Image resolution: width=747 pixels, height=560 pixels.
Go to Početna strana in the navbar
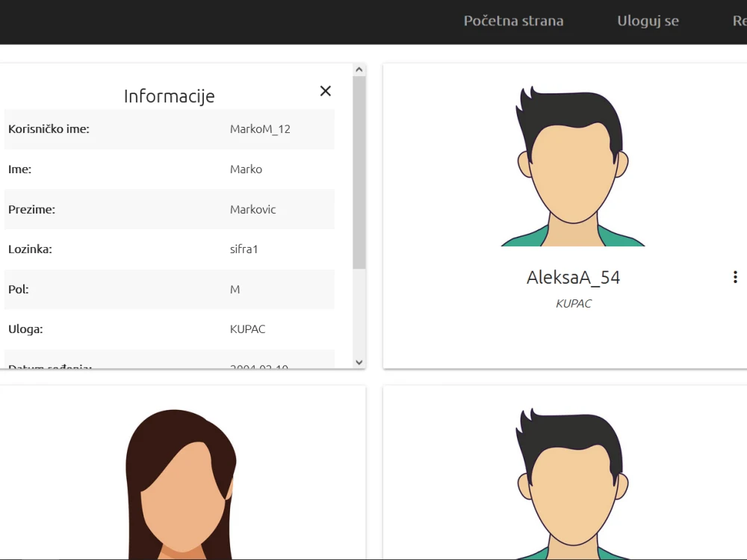pos(514,21)
